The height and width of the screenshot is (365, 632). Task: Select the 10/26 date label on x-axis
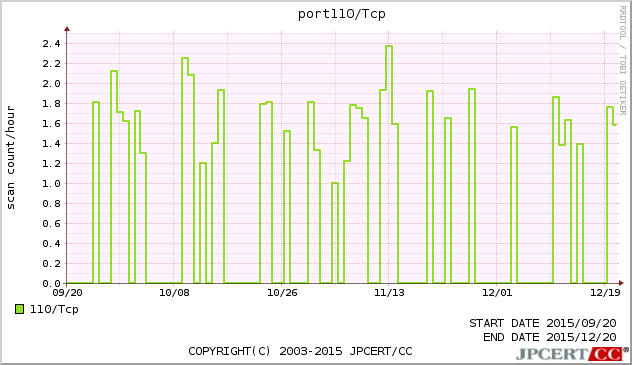[282, 292]
